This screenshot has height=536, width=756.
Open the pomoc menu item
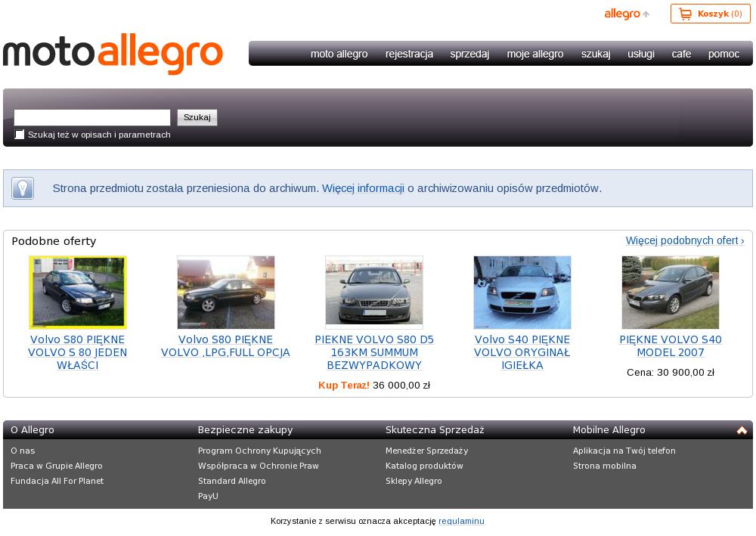click(x=723, y=54)
